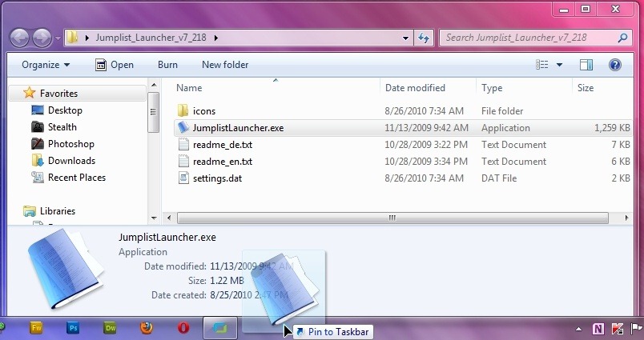
Task: Open the More view options dropdown
Action: (x=559, y=65)
